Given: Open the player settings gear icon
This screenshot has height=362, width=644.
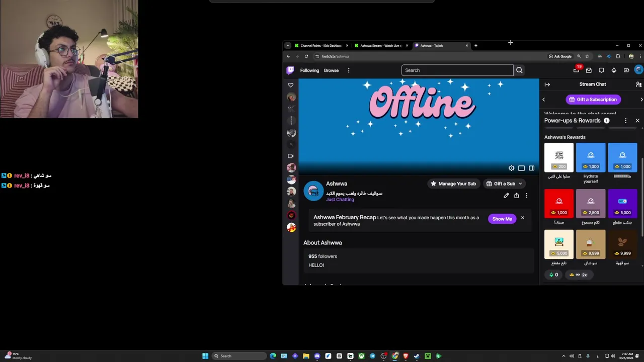Looking at the screenshot, I should click(511, 168).
